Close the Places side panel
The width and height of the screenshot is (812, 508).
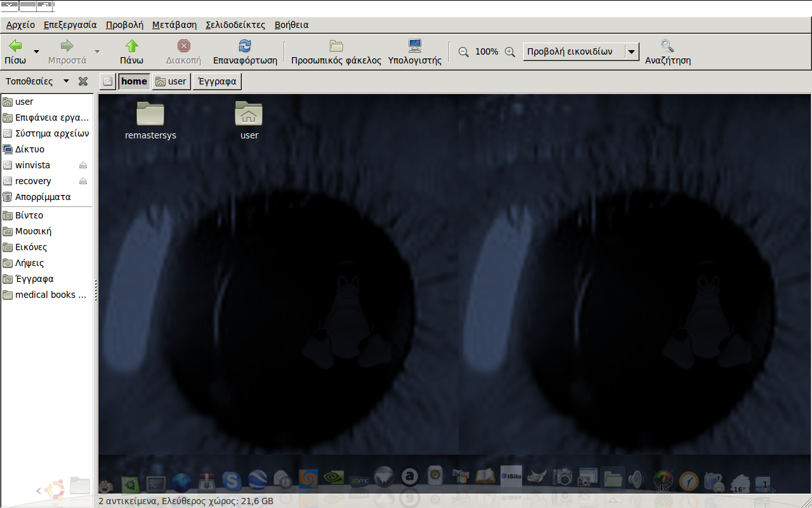pos(82,81)
